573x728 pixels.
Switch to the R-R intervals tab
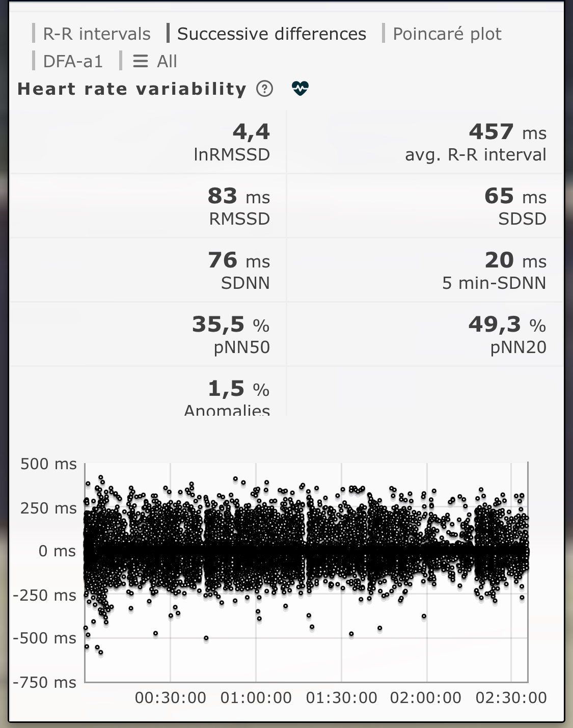(x=96, y=34)
